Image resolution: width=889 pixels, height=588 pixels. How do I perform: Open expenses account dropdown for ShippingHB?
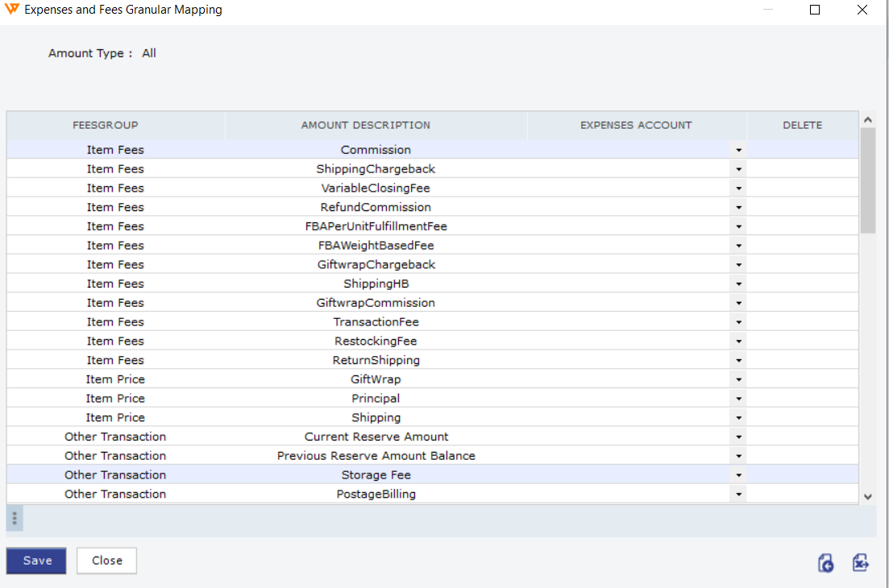click(x=739, y=284)
